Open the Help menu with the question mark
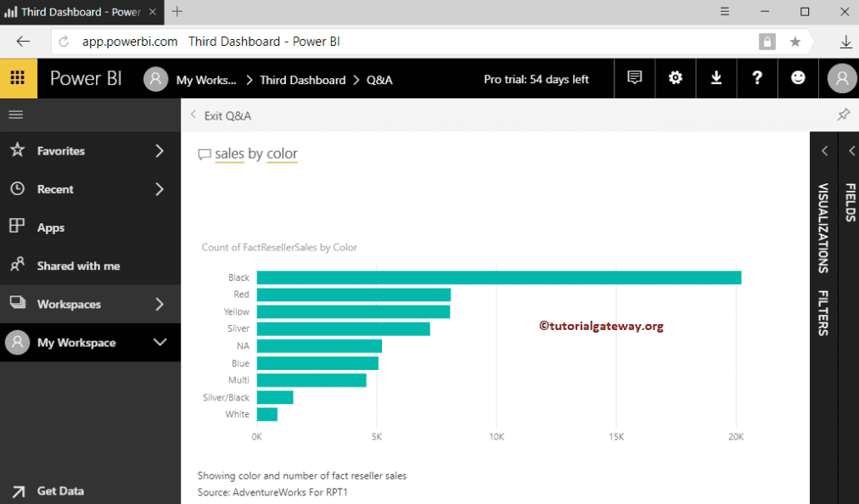The width and height of the screenshot is (859, 504). (x=756, y=77)
